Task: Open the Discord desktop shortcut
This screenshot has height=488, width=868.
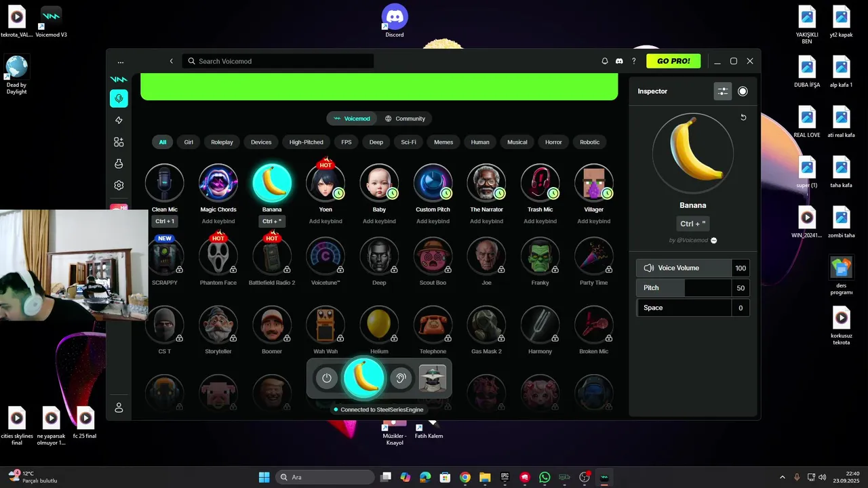Action: pos(395,20)
